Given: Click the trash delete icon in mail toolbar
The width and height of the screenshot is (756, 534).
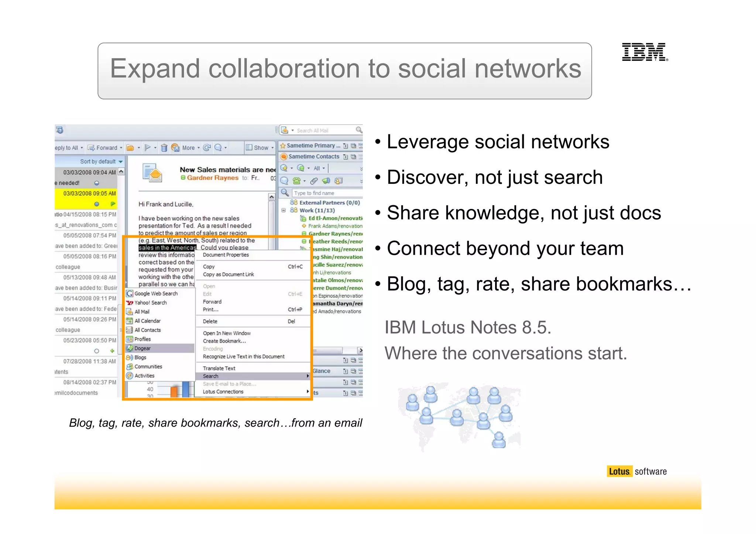Looking at the screenshot, I should pos(164,148).
